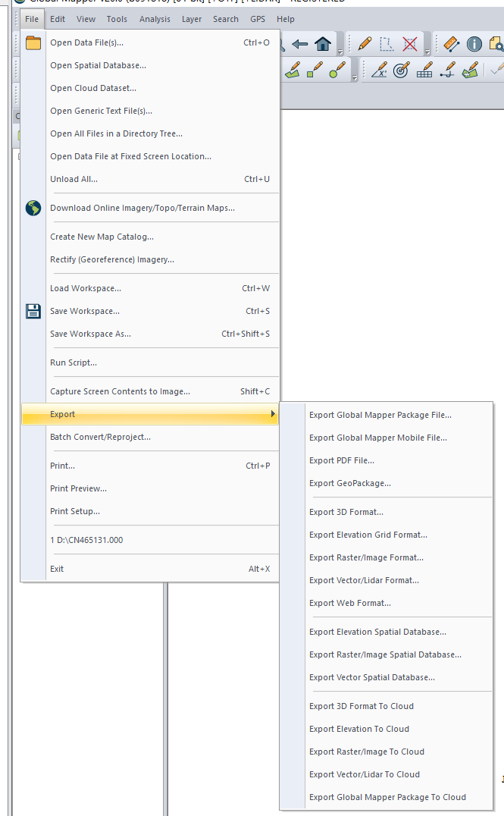504x816 pixels.
Task: Select the Feature Info tool
Action: tap(474, 44)
